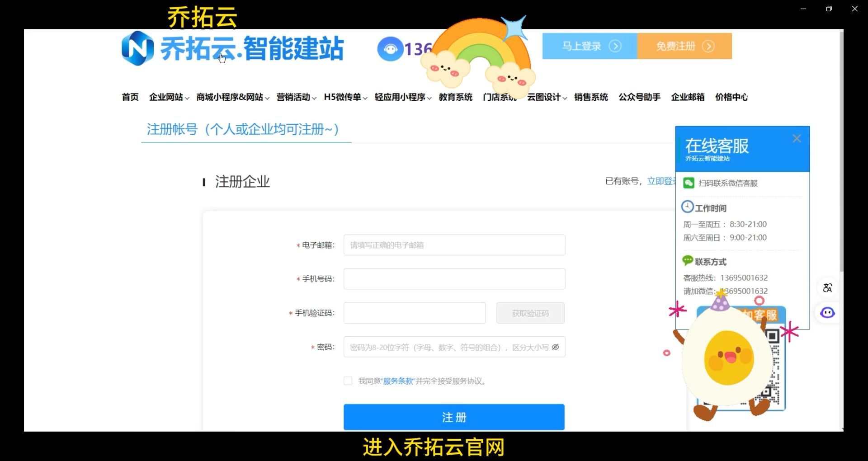Open 销售系统 menu item
Screen dimensions: 868x461
591,97
